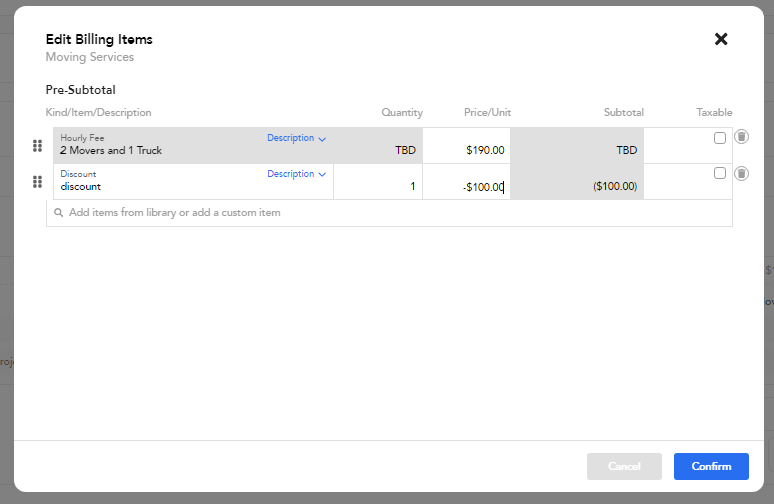Click the TBD quantity of Hourly Fee
The width and height of the screenshot is (774, 504).
coord(405,151)
